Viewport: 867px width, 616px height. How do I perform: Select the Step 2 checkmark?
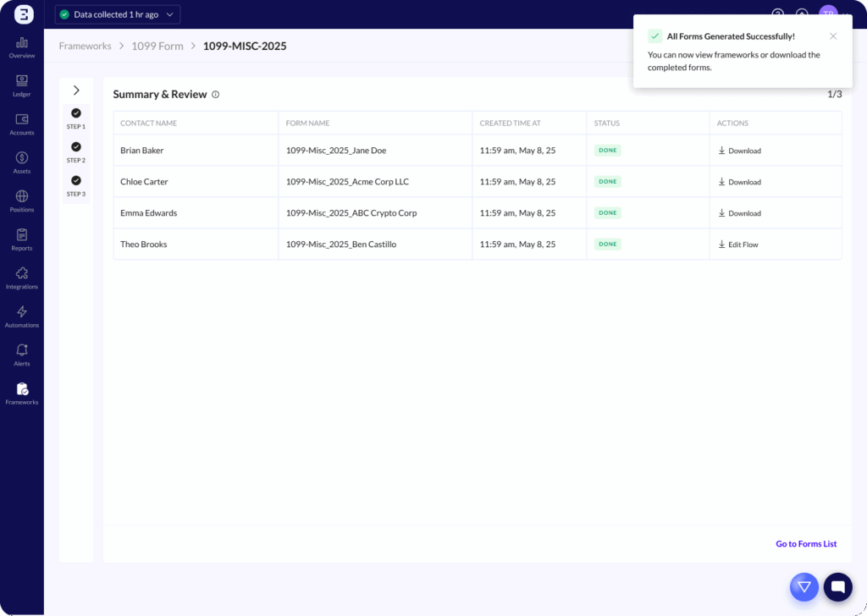(76, 147)
